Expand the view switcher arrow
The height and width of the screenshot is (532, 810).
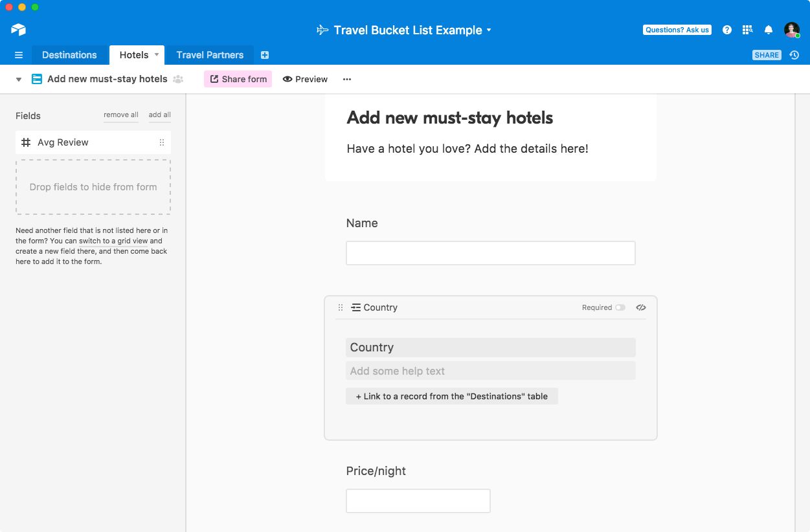pos(19,80)
